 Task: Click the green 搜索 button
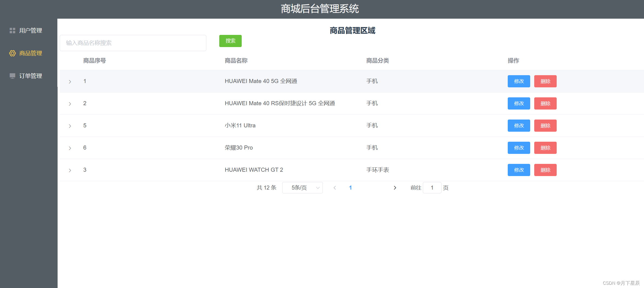pos(230,41)
